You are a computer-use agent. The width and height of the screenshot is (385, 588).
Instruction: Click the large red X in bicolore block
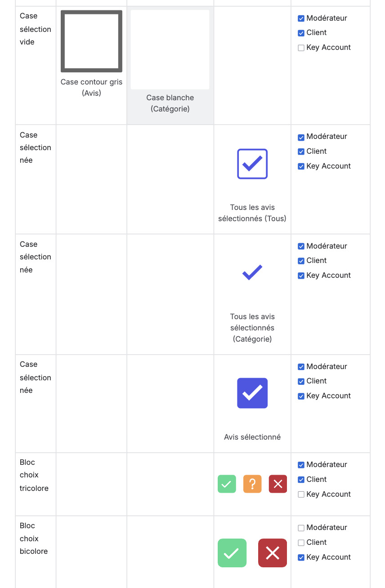tap(272, 553)
